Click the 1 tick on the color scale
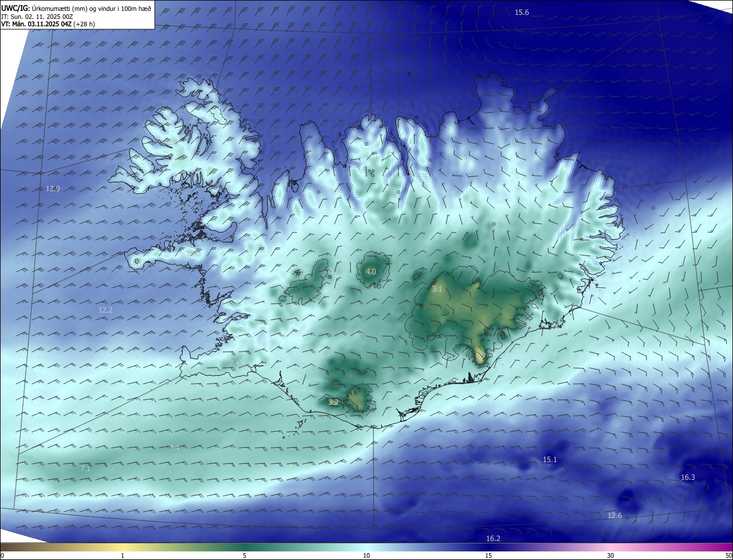 (123, 555)
